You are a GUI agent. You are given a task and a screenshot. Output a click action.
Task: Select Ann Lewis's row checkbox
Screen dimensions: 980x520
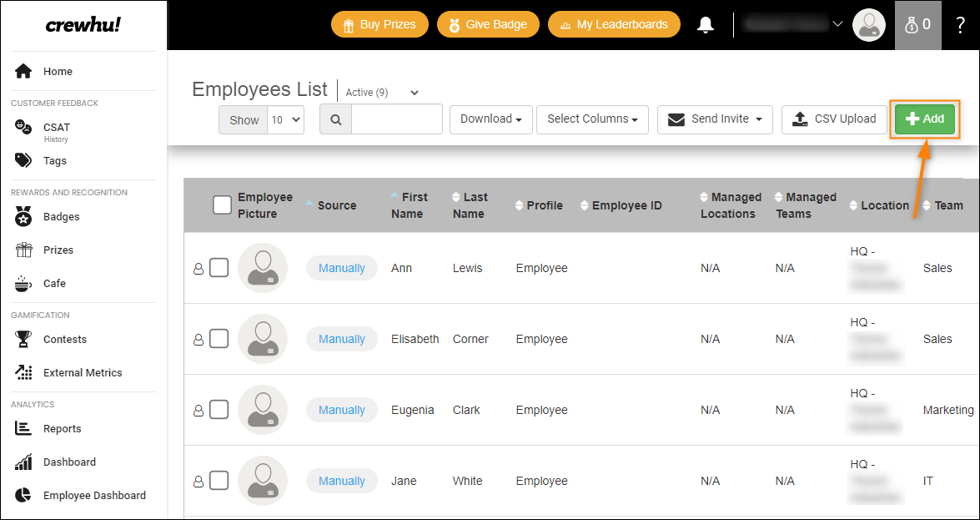click(x=219, y=268)
